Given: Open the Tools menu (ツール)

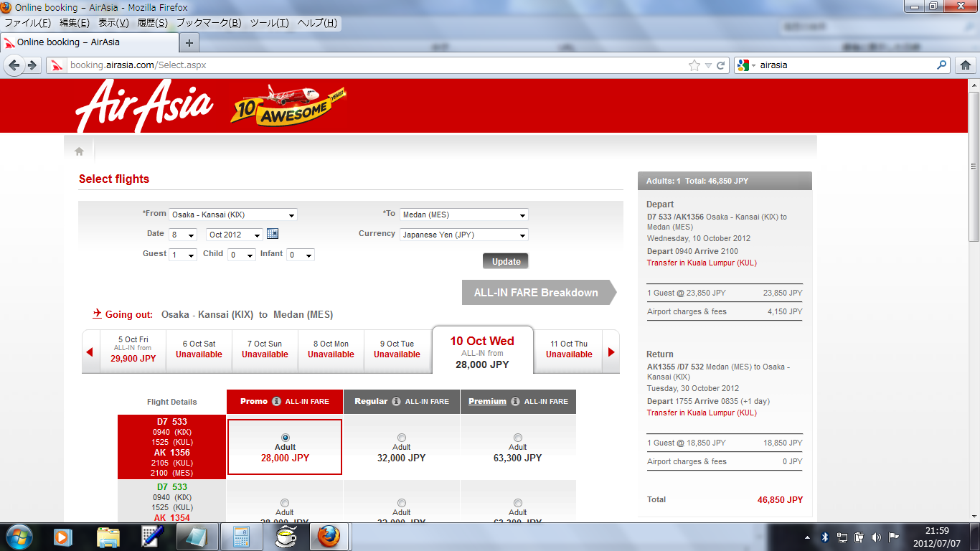Looking at the screenshot, I should (x=269, y=23).
